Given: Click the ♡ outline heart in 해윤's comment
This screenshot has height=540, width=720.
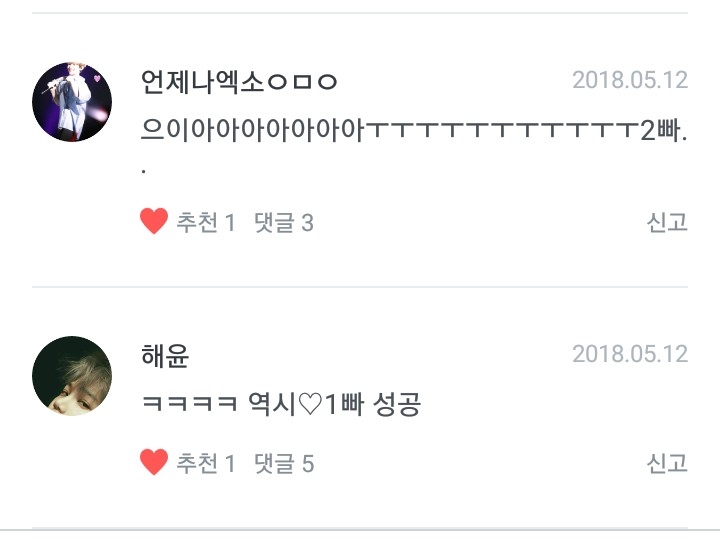Looking at the screenshot, I should [x=310, y=405].
